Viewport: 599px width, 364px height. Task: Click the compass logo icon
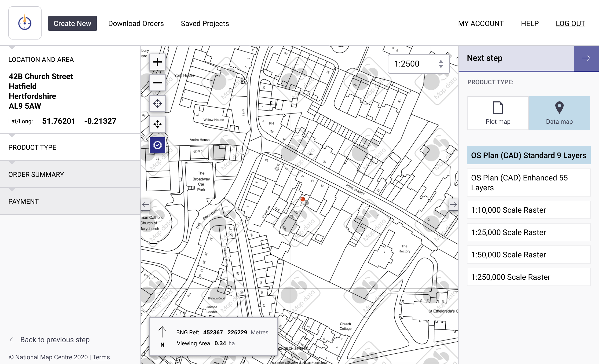[x=25, y=23]
